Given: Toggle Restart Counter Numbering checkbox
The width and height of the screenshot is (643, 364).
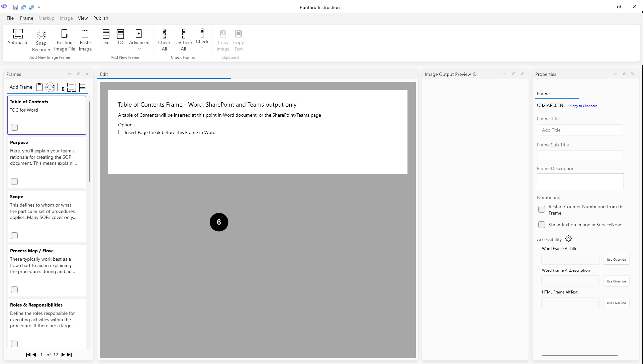Looking at the screenshot, I should (541, 209).
